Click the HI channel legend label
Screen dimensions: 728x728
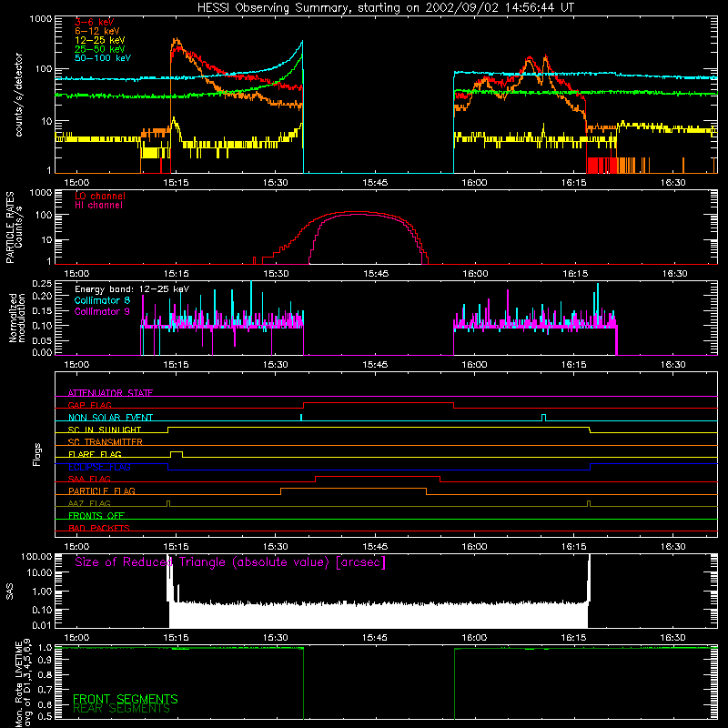[x=98, y=206]
